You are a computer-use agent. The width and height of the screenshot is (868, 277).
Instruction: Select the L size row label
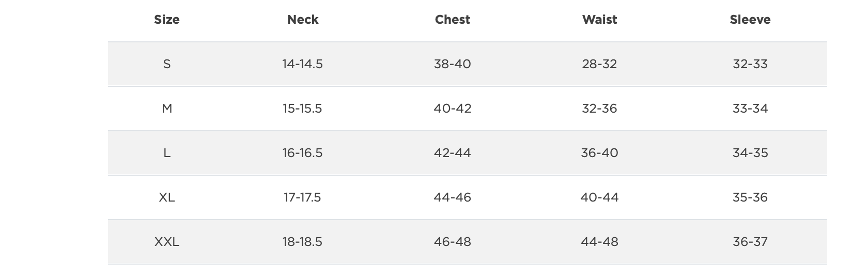pos(167,153)
